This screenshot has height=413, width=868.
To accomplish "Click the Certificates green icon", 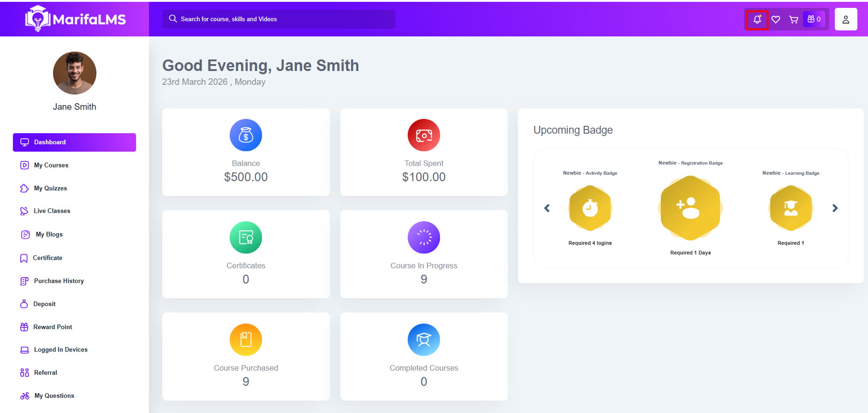I will tap(246, 237).
